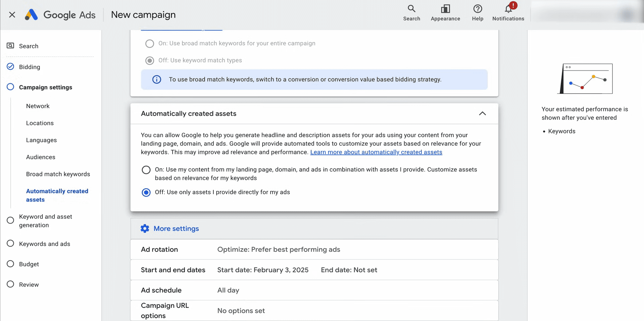
Task: Select On for automatically created assets
Action: [x=146, y=170]
